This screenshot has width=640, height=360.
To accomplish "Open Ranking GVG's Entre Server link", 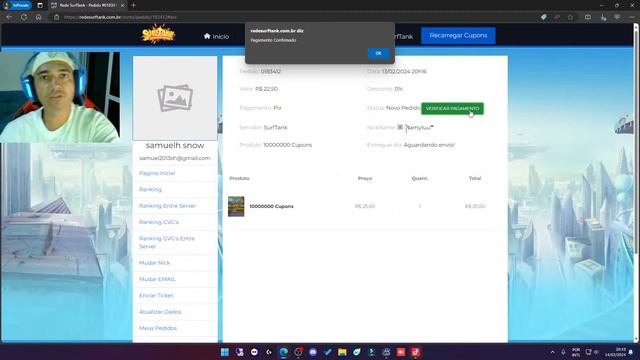I will [167, 242].
